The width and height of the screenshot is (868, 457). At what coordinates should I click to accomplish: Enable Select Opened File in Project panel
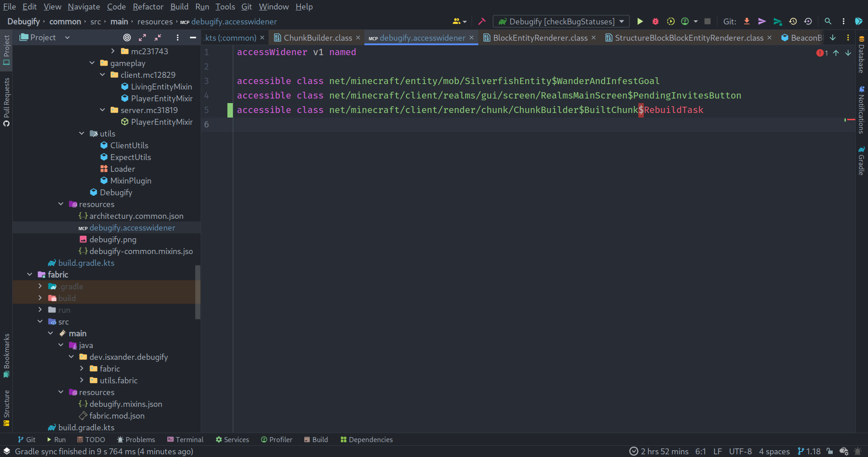point(127,38)
